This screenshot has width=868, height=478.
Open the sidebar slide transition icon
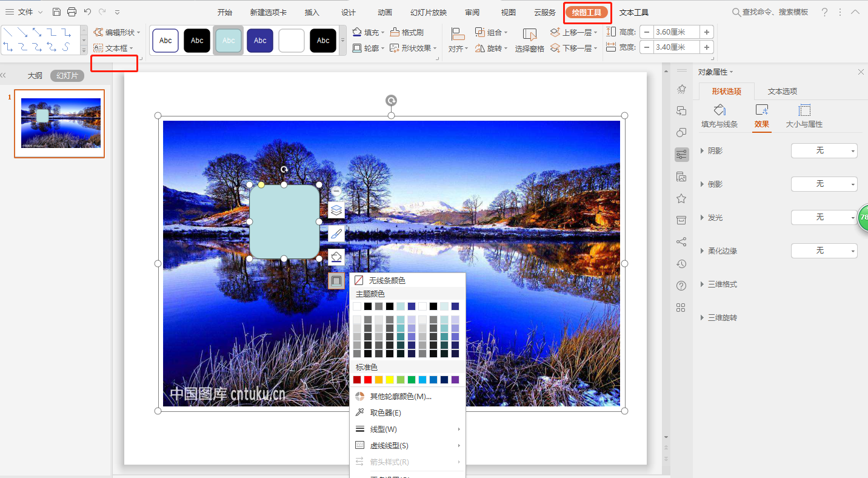[681, 110]
